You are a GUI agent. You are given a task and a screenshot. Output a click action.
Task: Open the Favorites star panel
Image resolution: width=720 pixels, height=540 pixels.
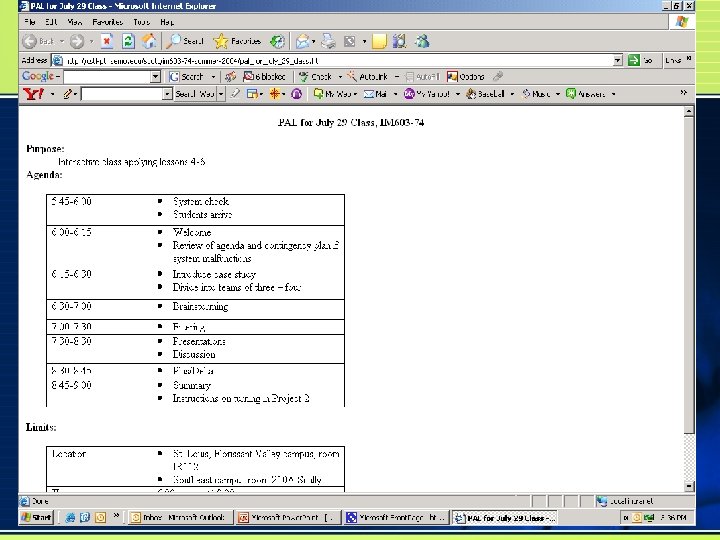(237, 41)
